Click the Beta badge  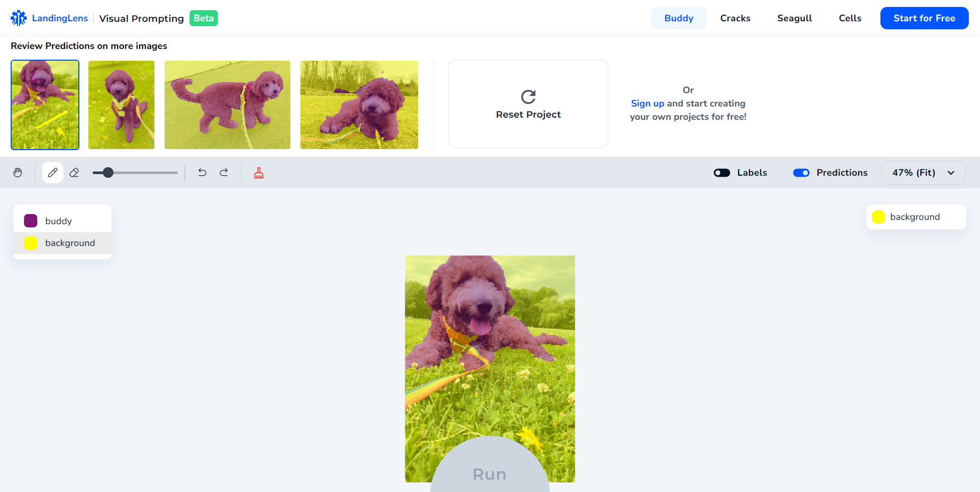click(203, 18)
